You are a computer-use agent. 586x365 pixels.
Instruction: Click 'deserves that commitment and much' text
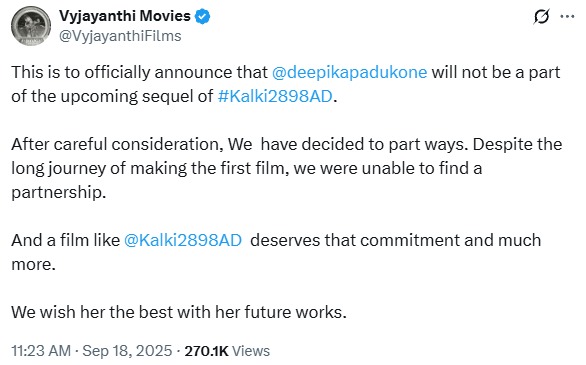click(x=395, y=240)
